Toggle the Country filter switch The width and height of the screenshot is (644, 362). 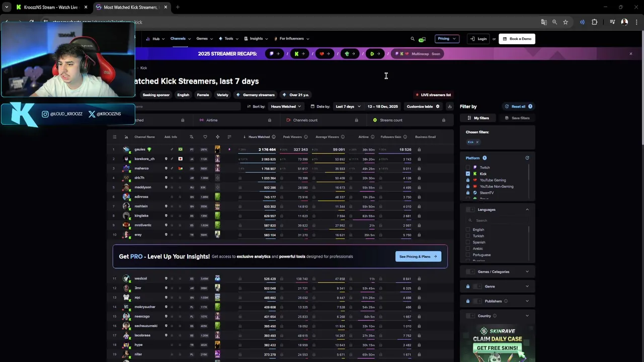pyautogui.click(x=470, y=316)
